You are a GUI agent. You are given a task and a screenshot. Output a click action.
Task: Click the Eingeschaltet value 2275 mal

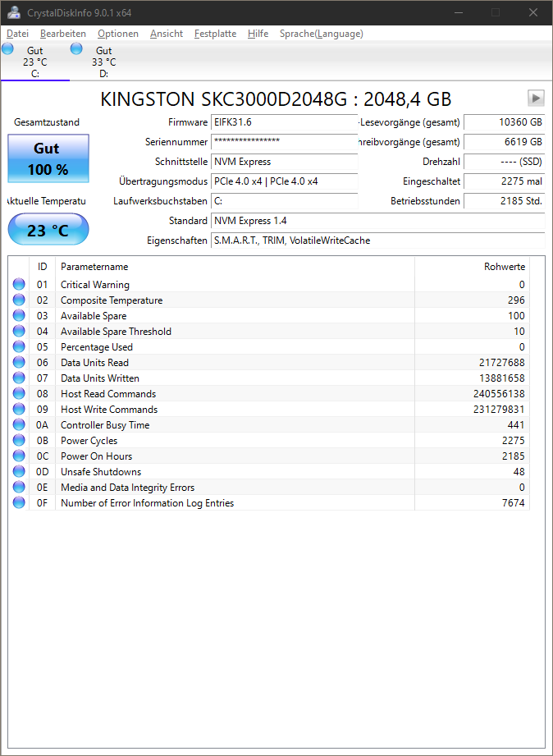505,181
